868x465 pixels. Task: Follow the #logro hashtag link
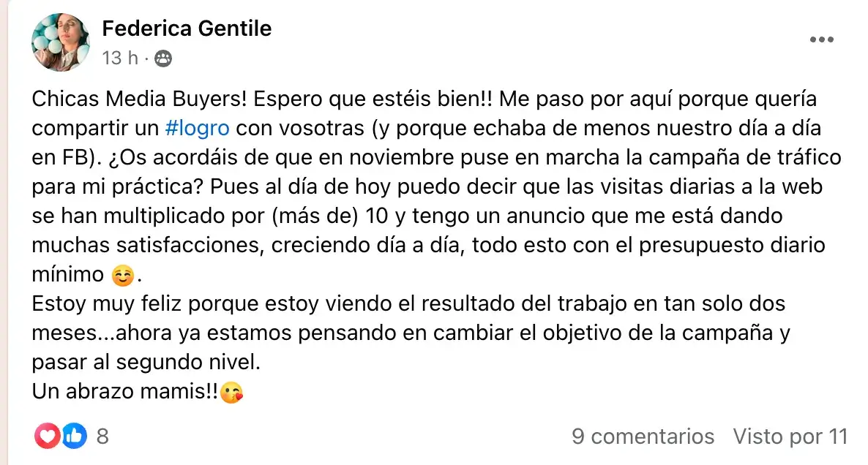(x=197, y=127)
